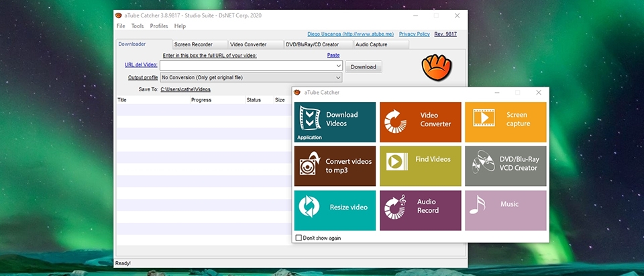Select the Convert videos to mp3 tile
Image resolution: width=644 pixels, height=276 pixels.
point(335,166)
